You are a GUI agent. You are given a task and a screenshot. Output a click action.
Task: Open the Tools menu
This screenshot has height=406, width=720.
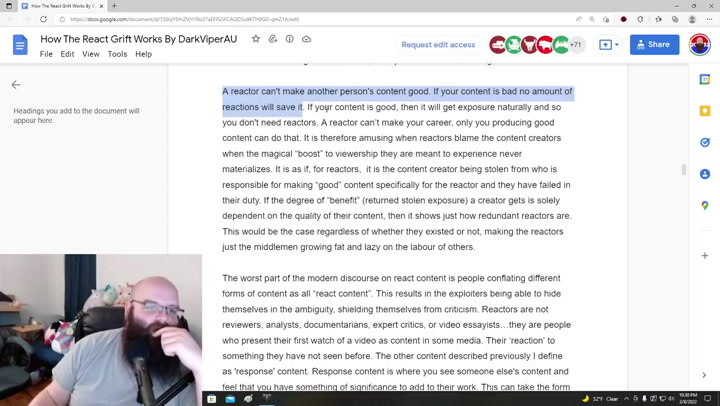[117, 54]
